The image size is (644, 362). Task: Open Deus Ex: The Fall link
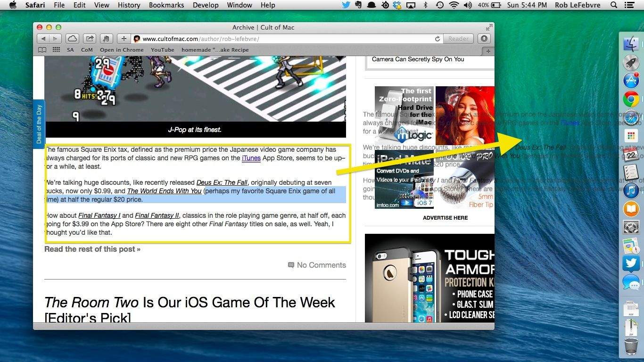coord(222,182)
